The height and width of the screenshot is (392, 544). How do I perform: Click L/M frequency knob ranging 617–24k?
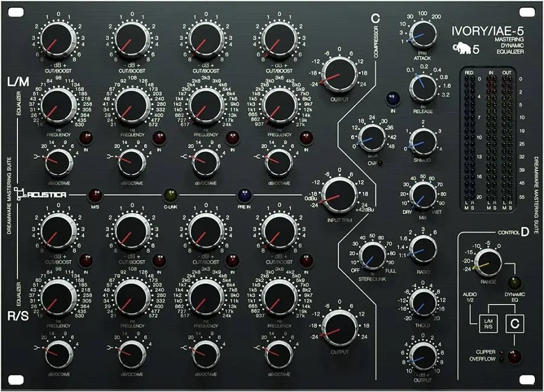(206, 105)
